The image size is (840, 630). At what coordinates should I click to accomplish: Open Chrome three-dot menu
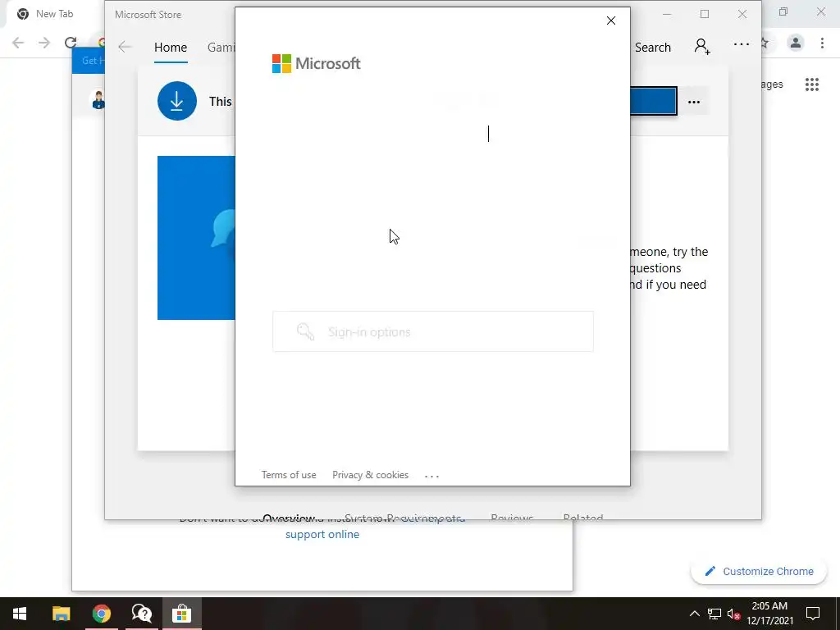[822, 43]
